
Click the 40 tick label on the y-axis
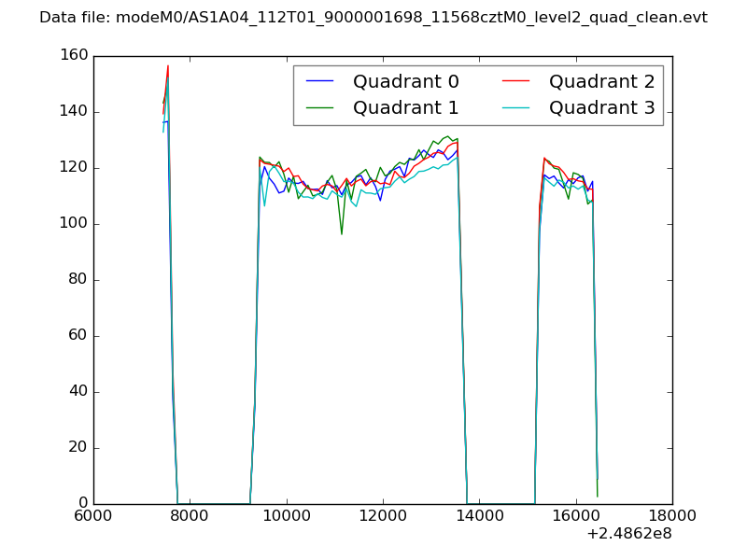[x=78, y=392]
